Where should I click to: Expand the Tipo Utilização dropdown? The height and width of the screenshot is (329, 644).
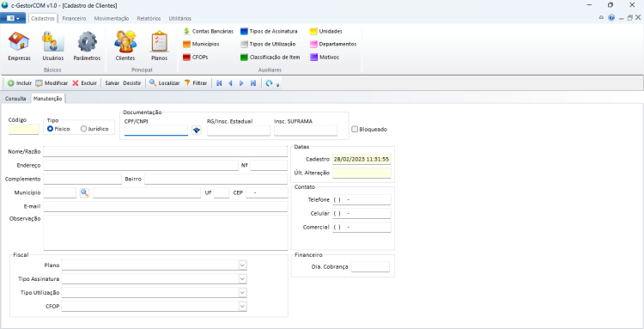coord(242,292)
